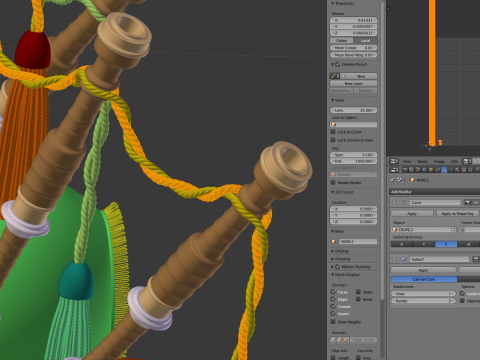Enable Lock to Cursor checkbox
480x360 pixels.
pyautogui.click(x=333, y=132)
